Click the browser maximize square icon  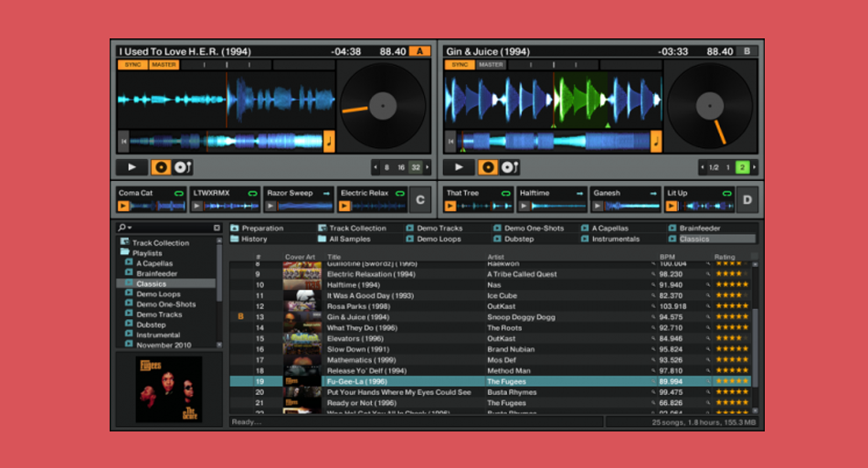tap(217, 228)
